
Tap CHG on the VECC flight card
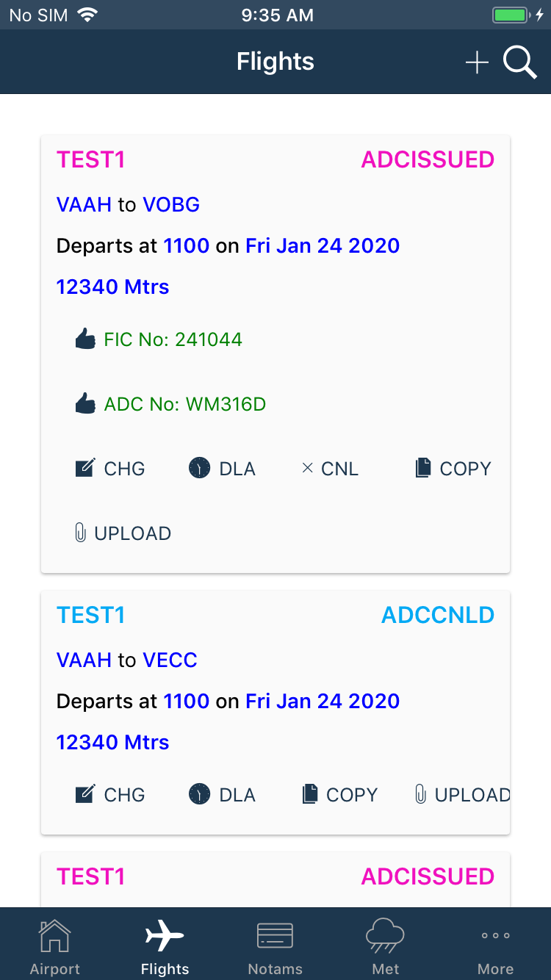coord(110,795)
